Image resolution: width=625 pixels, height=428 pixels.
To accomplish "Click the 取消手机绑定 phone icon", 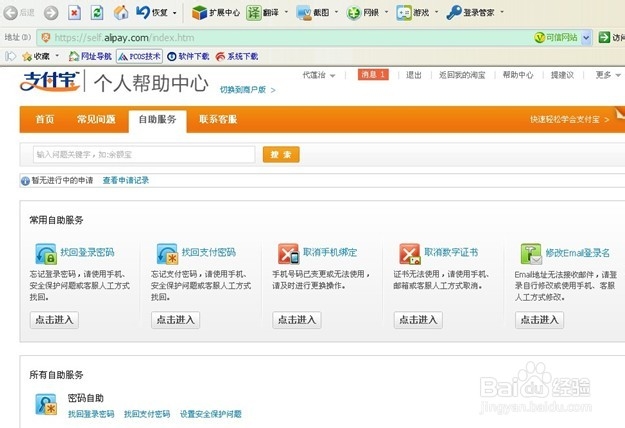I will click(x=288, y=254).
